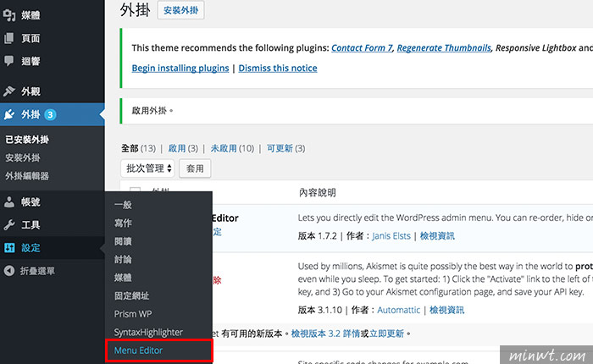Filter plugins by 未啟用 (10)

tap(232, 148)
